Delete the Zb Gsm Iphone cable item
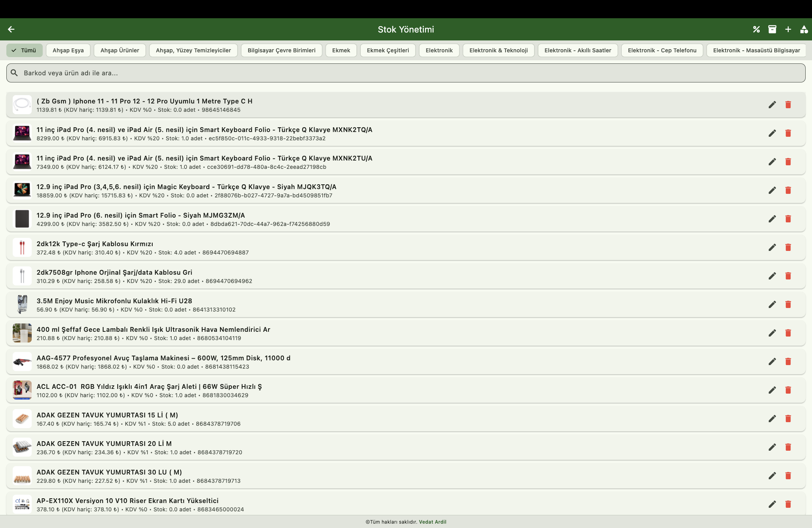The image size is (812, 528). (x=788, y=105)
